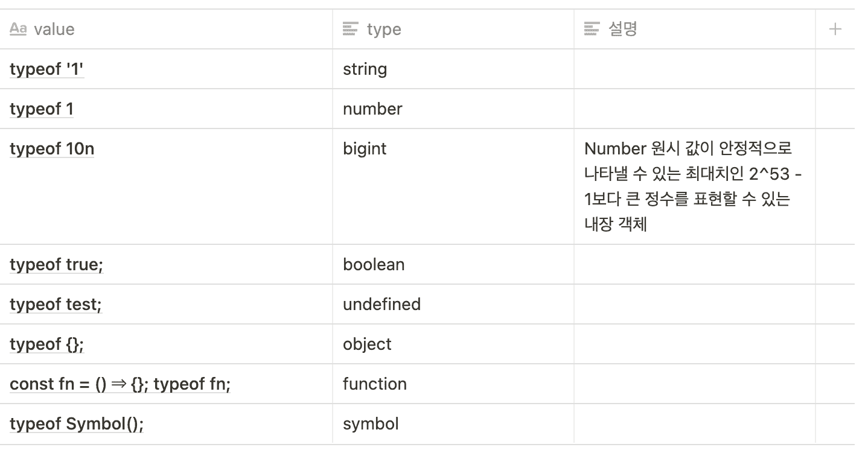Click the typeof test; row title
868x450 pixels.
[x=56, y=305]
